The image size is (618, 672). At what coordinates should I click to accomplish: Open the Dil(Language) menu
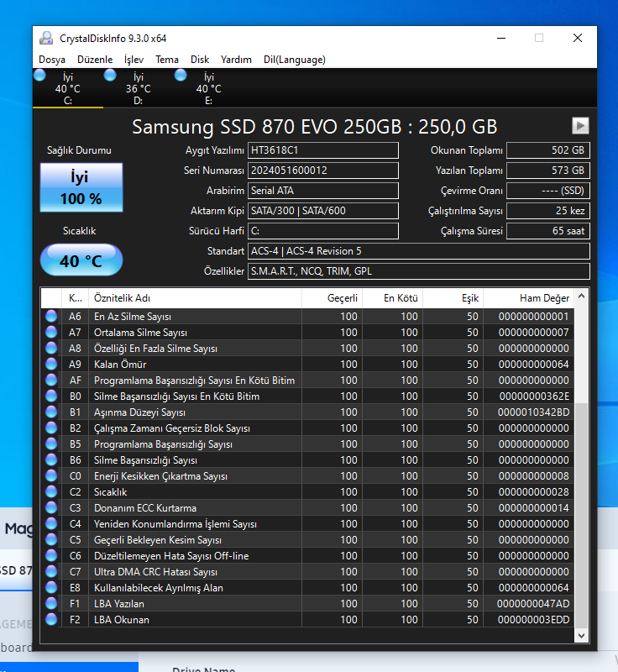tap(295, 60)
